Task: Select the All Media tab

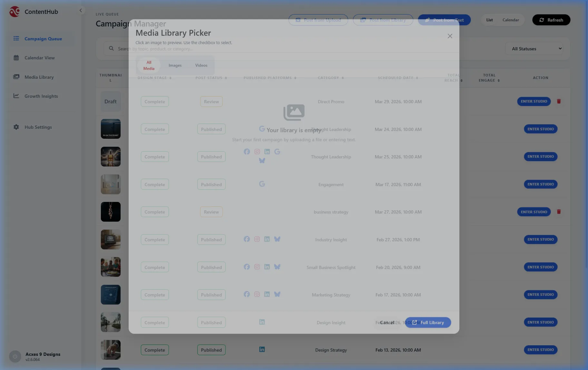Action: [x=149, y=65]
